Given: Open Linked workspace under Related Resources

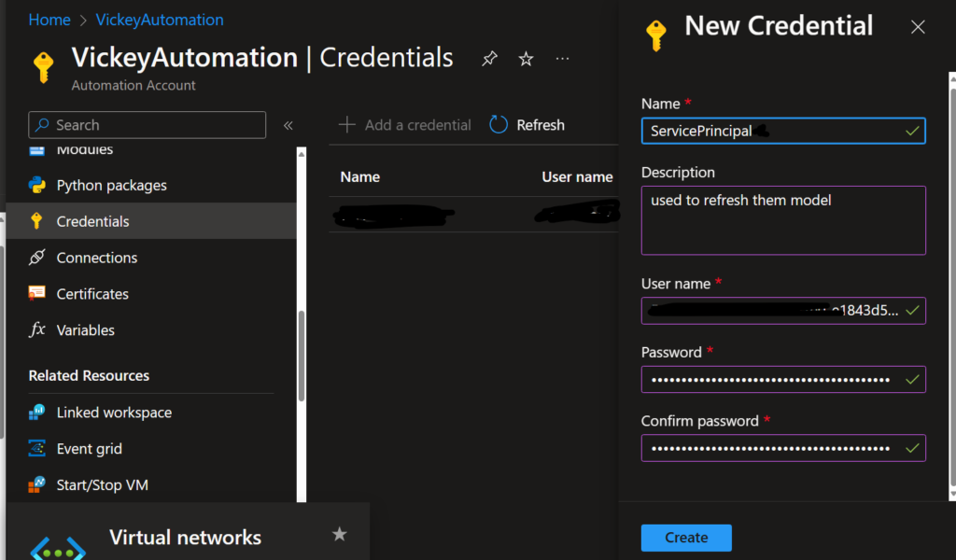Looking at the screenshot, I should pyautogui.click(x=114, y=413).
